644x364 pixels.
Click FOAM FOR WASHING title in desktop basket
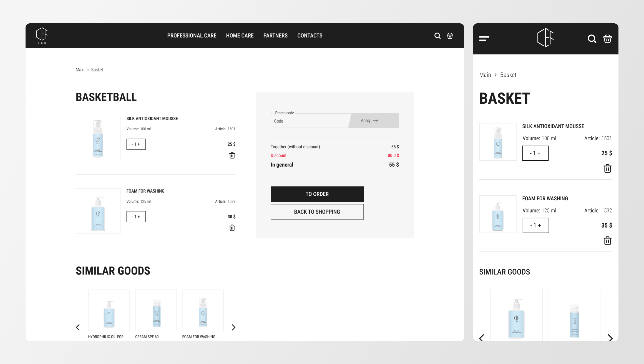coord(145,191)
